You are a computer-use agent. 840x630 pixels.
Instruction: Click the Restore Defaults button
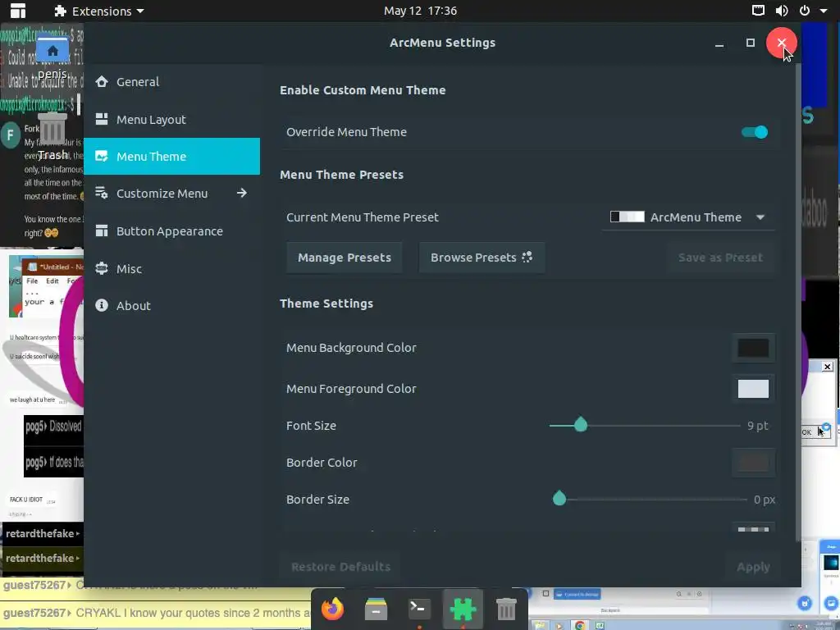(x=340, y=567)
